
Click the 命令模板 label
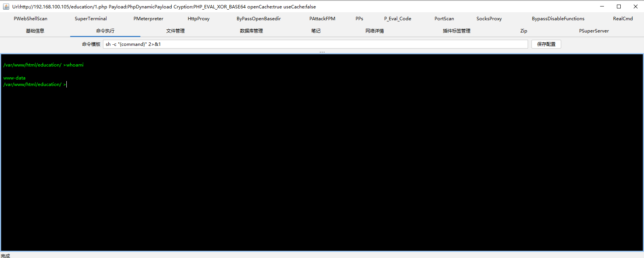pos(91,44)
